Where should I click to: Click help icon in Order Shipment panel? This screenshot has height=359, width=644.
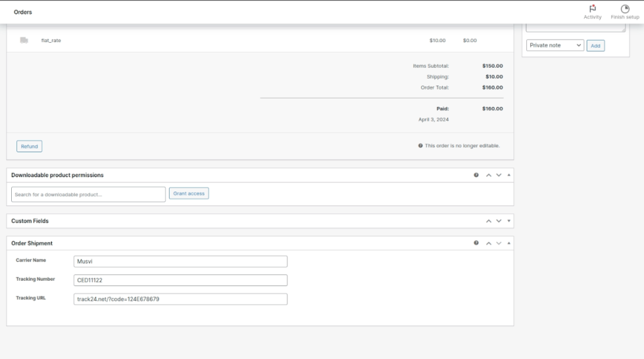coord(476,243)
